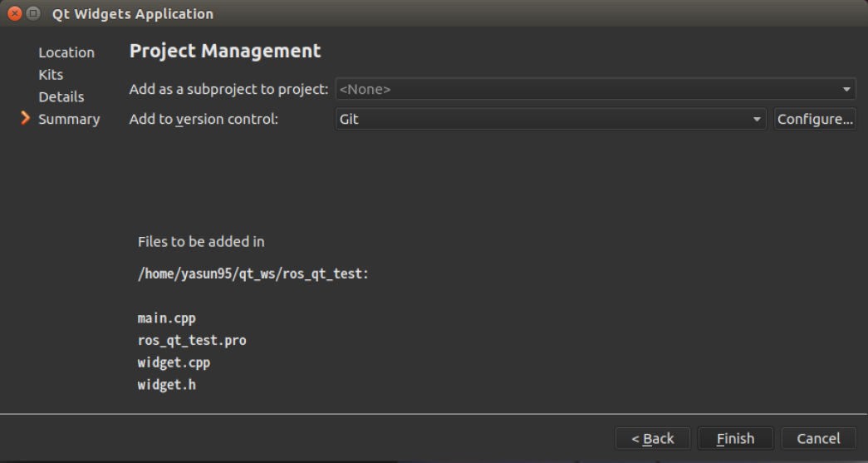The width and height of the screenshot is (868, 463).
Task: Select the Kits wizard step
Action: click(51, 75)
